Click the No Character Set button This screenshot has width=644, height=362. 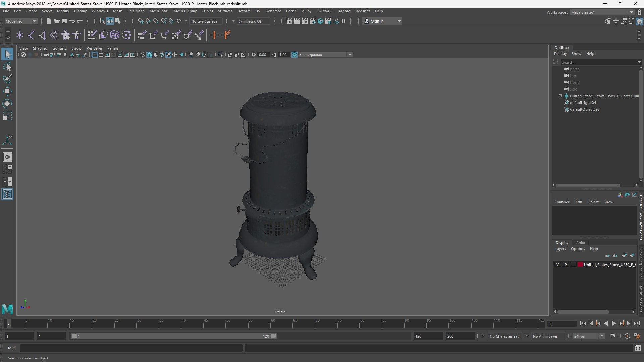pyautogui.click(x=504, y=336)
